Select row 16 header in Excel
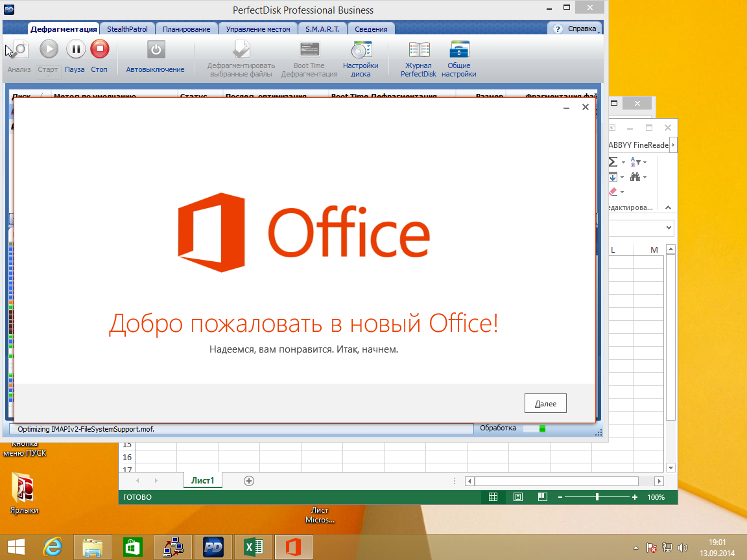Image resolution: width=747 pixels, height=560 pixels. [127, 457]
